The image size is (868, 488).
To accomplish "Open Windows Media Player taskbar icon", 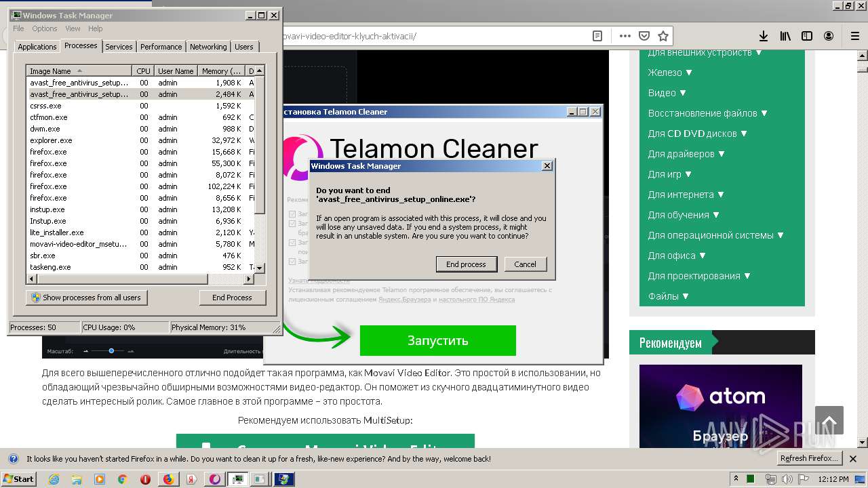I will 100,479.
